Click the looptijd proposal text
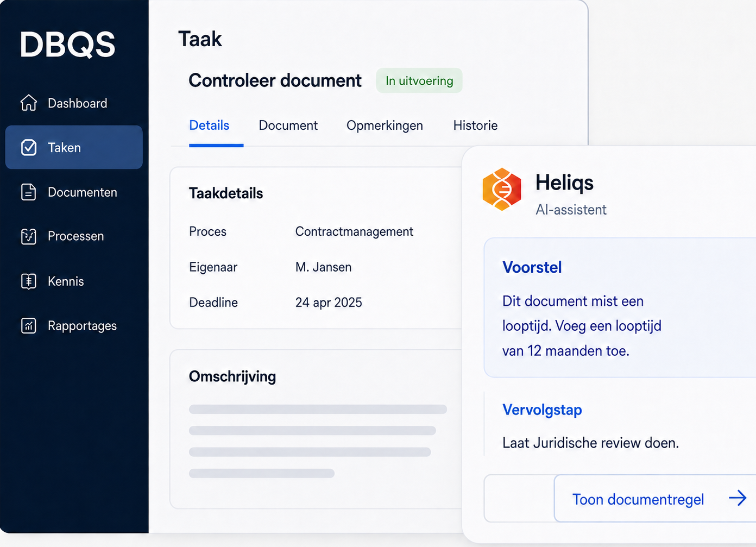The image size is (756, 547). pos(582,326)
